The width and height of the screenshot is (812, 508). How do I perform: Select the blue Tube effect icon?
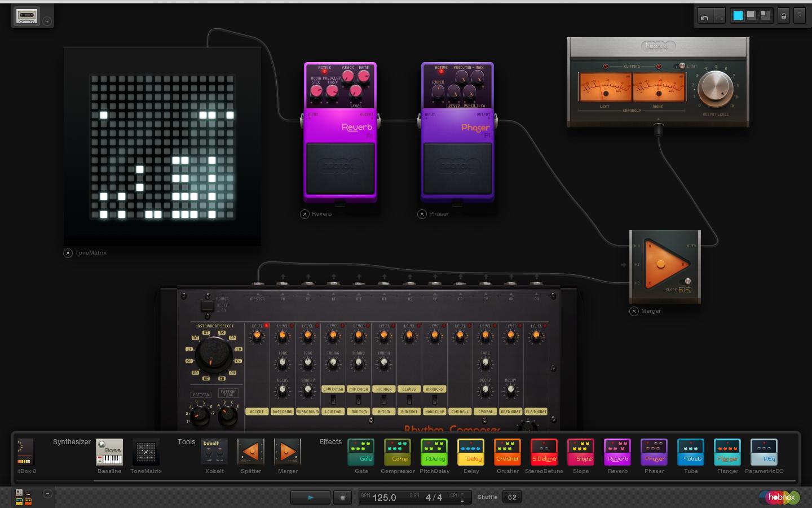tap(691, 452)
